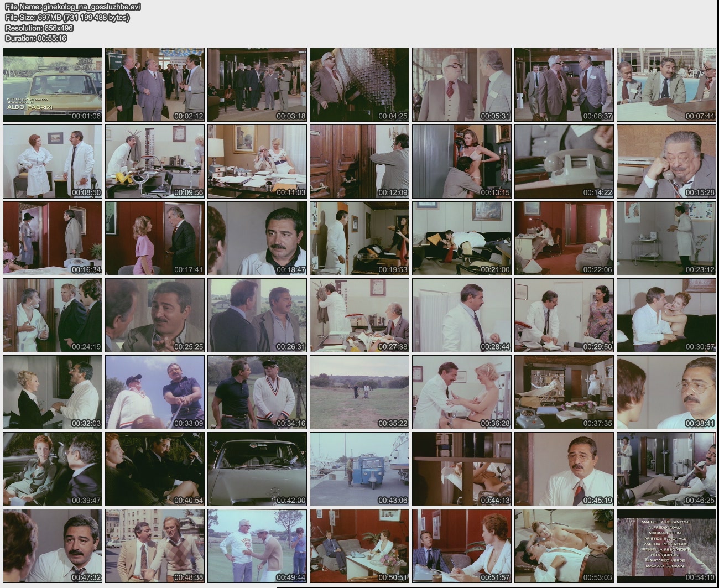
Task: Select the blue three-wheeler frame at 00:43:06
Action: (x=359, y=469)
